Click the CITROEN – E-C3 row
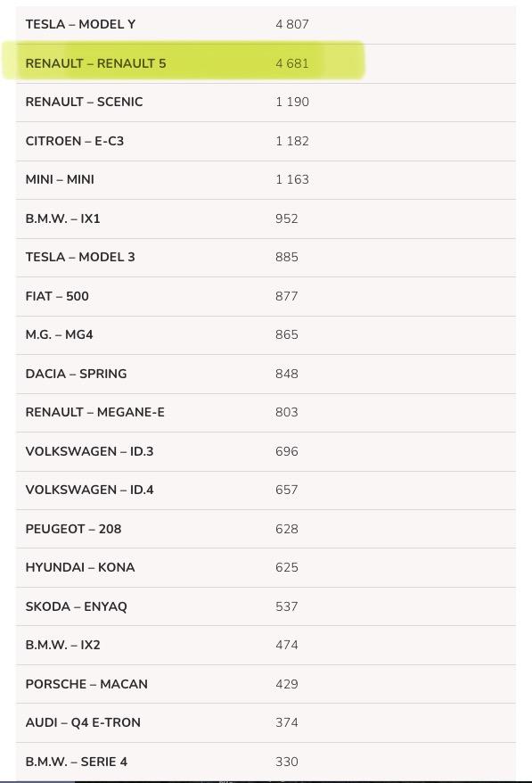Screen dimensions: 532x783 [x=266, y=141]
